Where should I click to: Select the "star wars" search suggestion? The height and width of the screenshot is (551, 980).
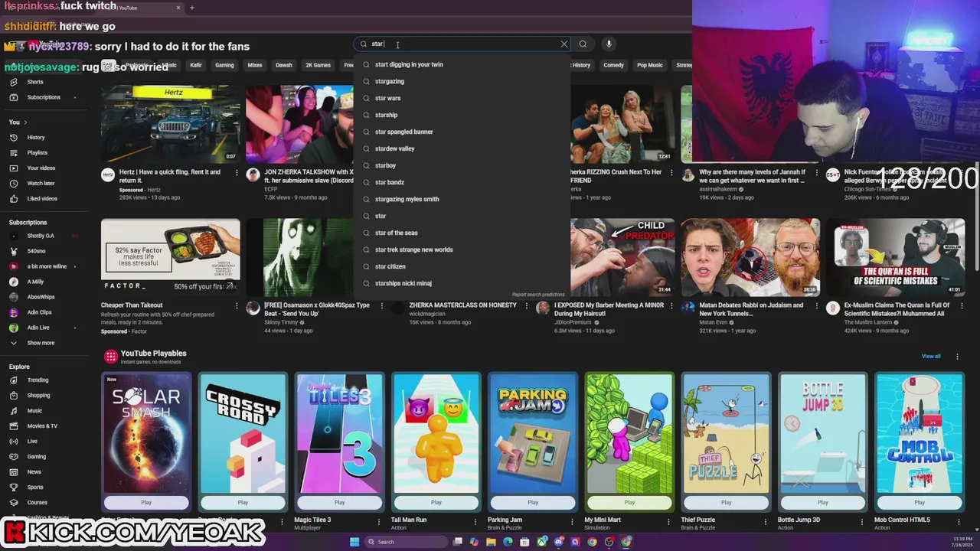tap(462, 98)
